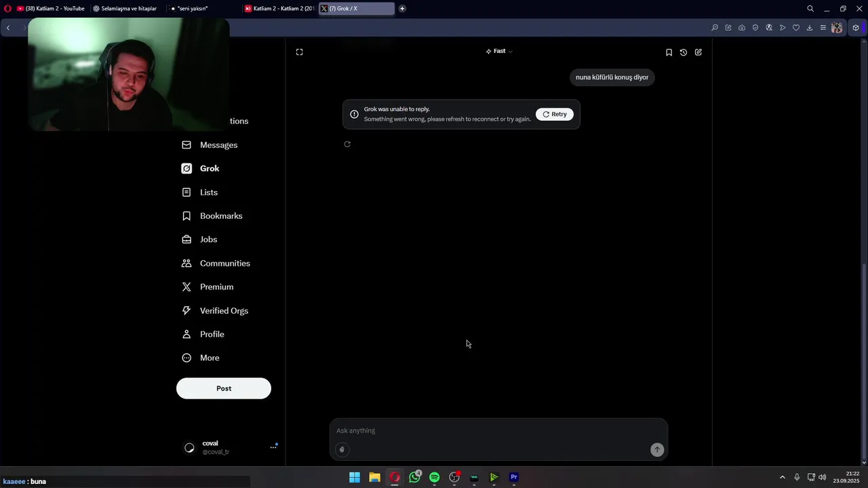Screen dimensions: 868x488
Task: Open Easy Setup sliders icon
Action: [823, 28]
